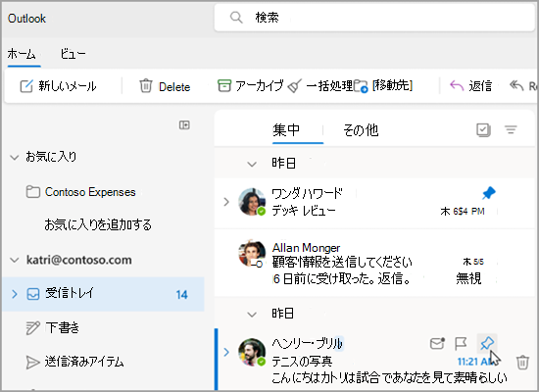This screenshot has width=539, height=392.
Task: Click into the 検索 search field
Action: pyautogui.click(x=374, y=18)
